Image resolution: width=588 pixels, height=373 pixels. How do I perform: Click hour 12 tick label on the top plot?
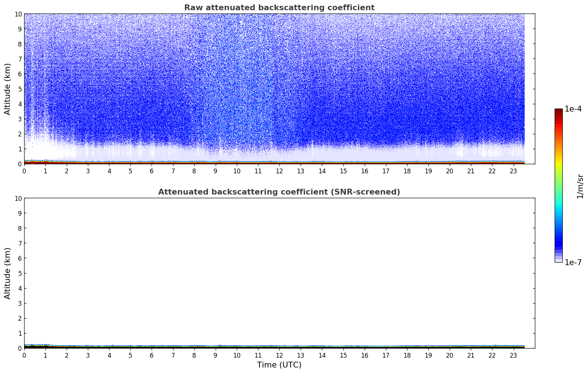[x=279, y=171]
